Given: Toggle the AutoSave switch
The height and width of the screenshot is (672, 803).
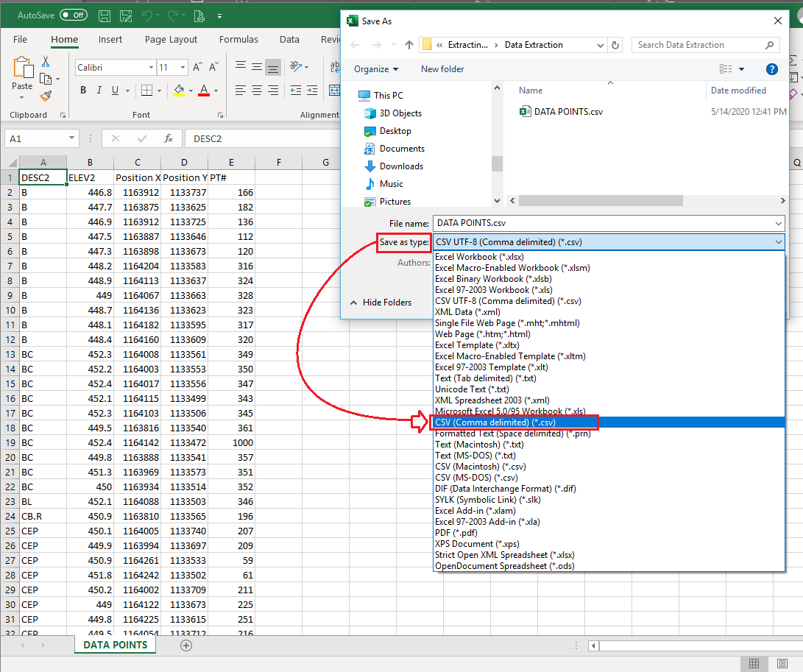Looking at the screenshot, I should coord(73,15).
